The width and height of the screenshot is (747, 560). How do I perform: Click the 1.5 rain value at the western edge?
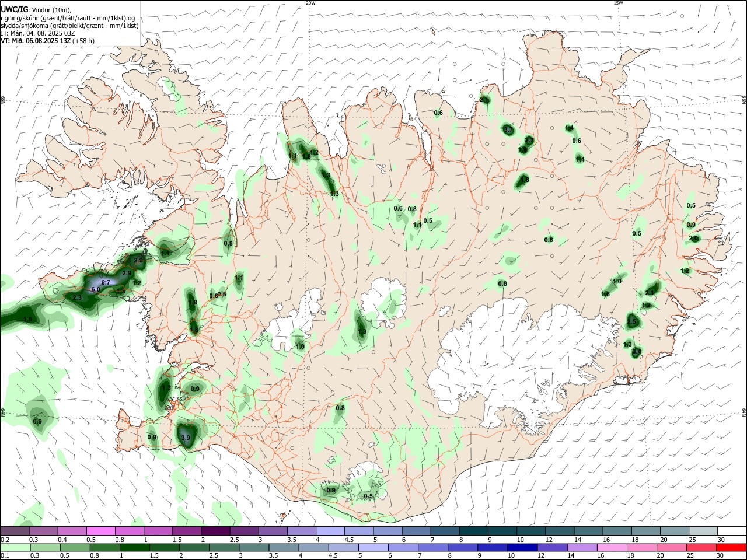(27, 320)
